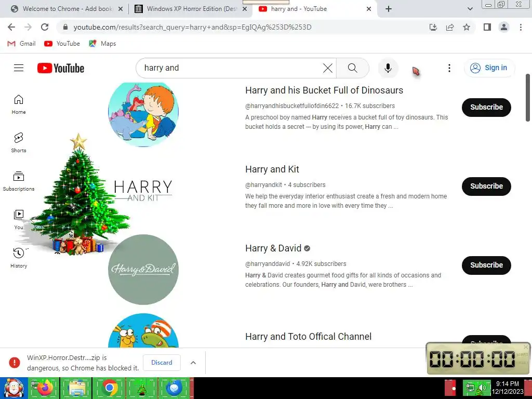The height and width of the screenshot is (399, 532).
Task: Click the Harry & David channel avatar
Action: (x=143, y=270)
